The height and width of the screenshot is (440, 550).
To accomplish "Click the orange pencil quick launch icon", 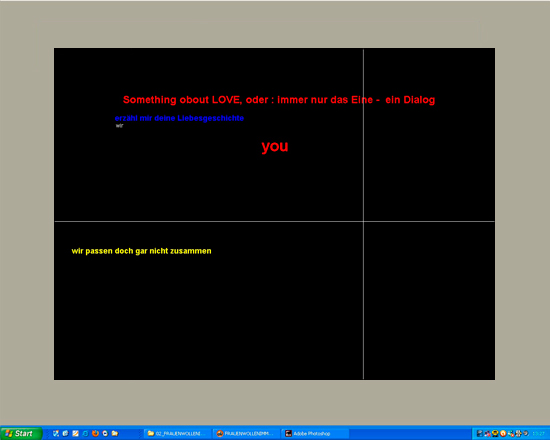I will (x=75, y=433).
